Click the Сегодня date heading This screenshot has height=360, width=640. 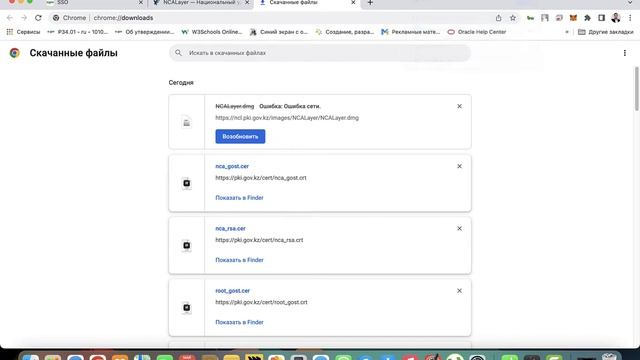(x=181, y=82)
